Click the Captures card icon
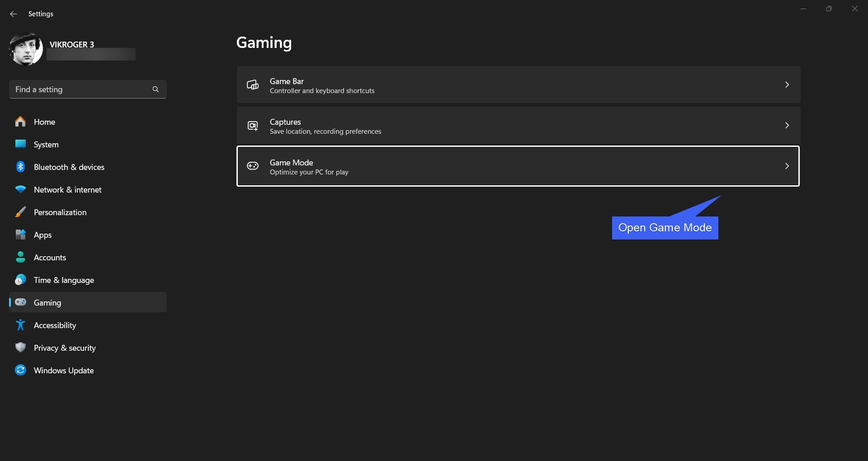 [x=253, y=125]
